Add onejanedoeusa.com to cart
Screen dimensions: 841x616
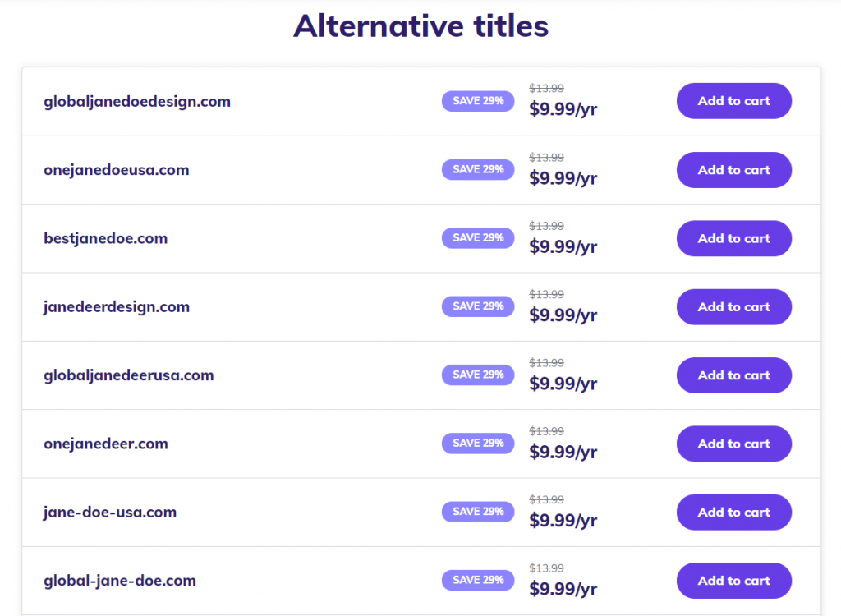pyautogui.click(x=733, y=170)
